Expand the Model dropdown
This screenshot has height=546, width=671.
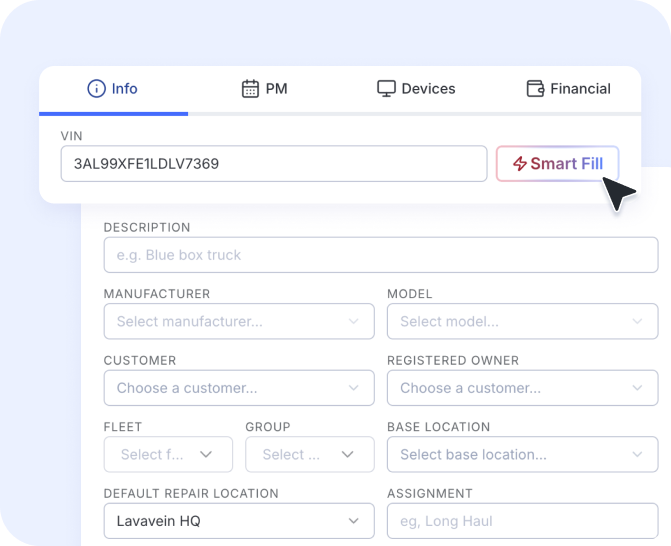[522, 322]
